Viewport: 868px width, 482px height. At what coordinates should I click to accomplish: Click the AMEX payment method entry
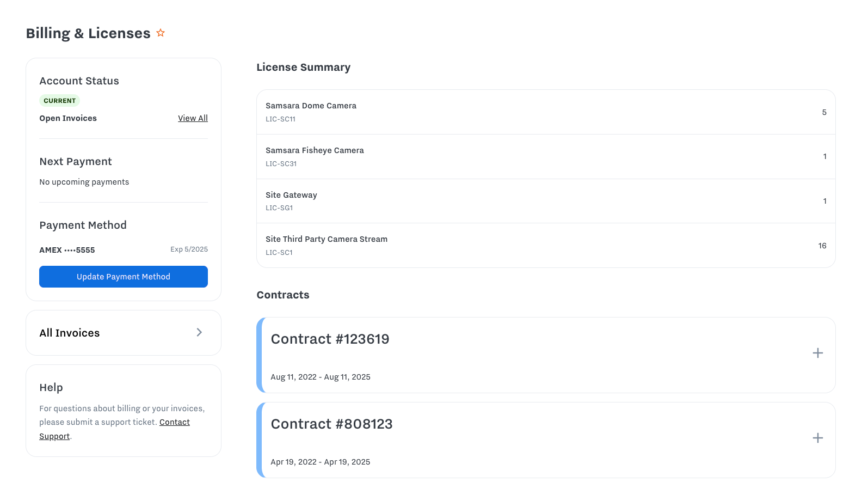(x=66, y=249)
